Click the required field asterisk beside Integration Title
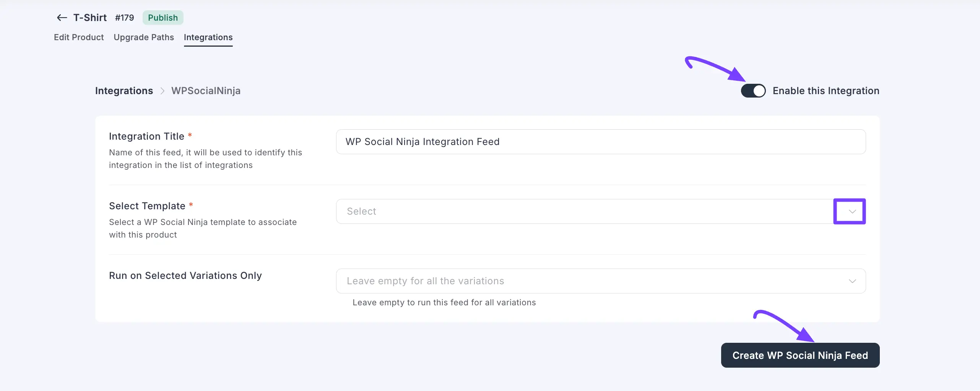This screenshot has height=391, width=980. 190,135
